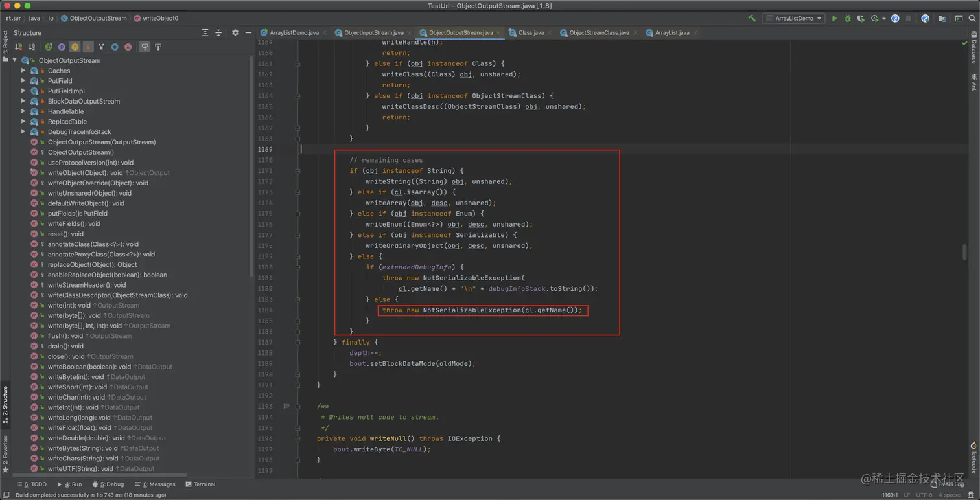The image size is (980, 500).
Task: Toggle Show Lambdas pink filter
Action: pos(128,47)
